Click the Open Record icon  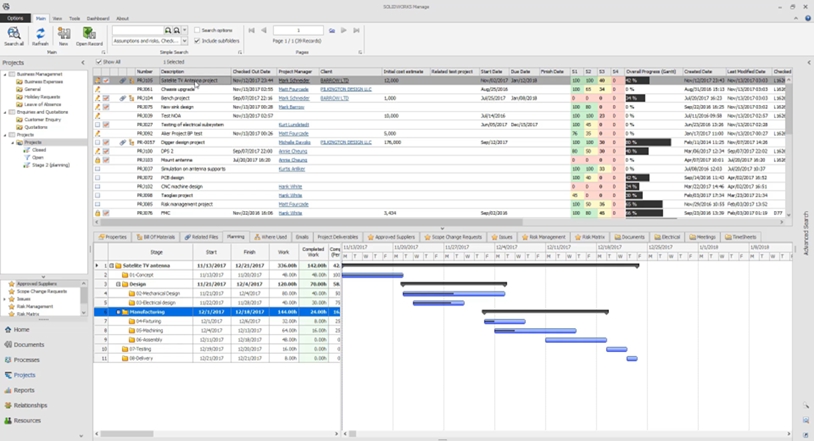[x=89, y=34]
